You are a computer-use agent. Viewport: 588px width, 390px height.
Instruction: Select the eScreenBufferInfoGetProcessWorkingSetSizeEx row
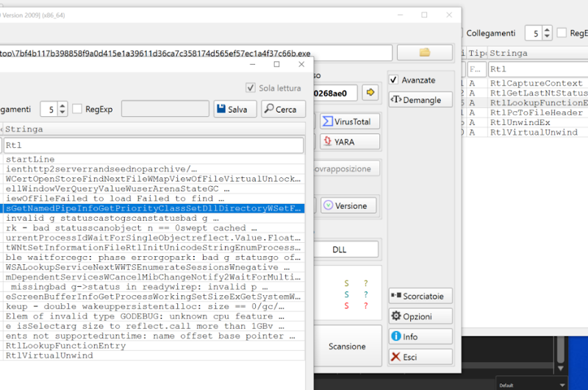pyautogui.click(x=154, y=297)
